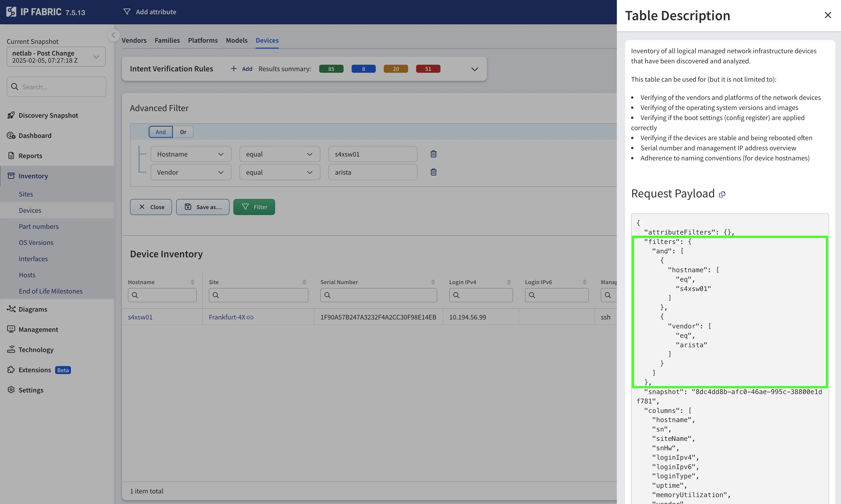The width and height of the screenshot is (841, 504).
Task: Open the snapshot selector dropdown
Action: (x=96, y=57)
